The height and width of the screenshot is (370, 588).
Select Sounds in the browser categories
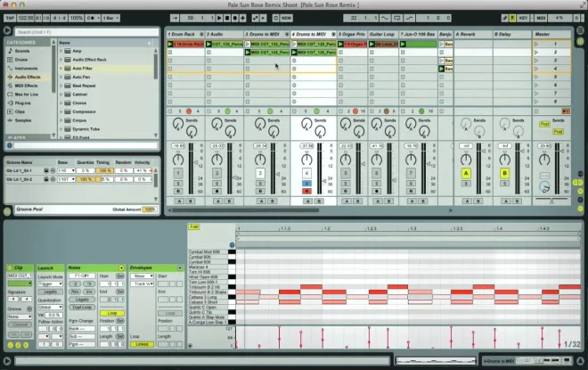click(x=21, y=51)
